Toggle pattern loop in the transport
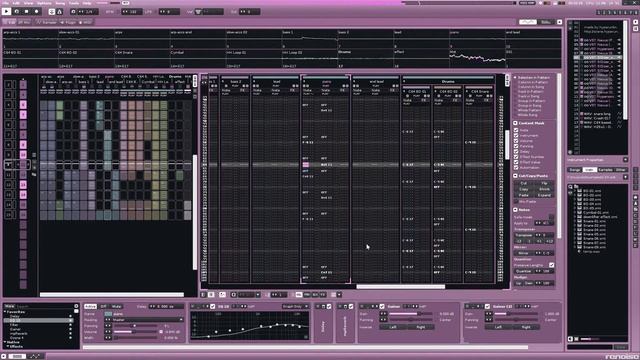This screenshot has width=640, height=360. pyautogui.click(x=17, y=11)
